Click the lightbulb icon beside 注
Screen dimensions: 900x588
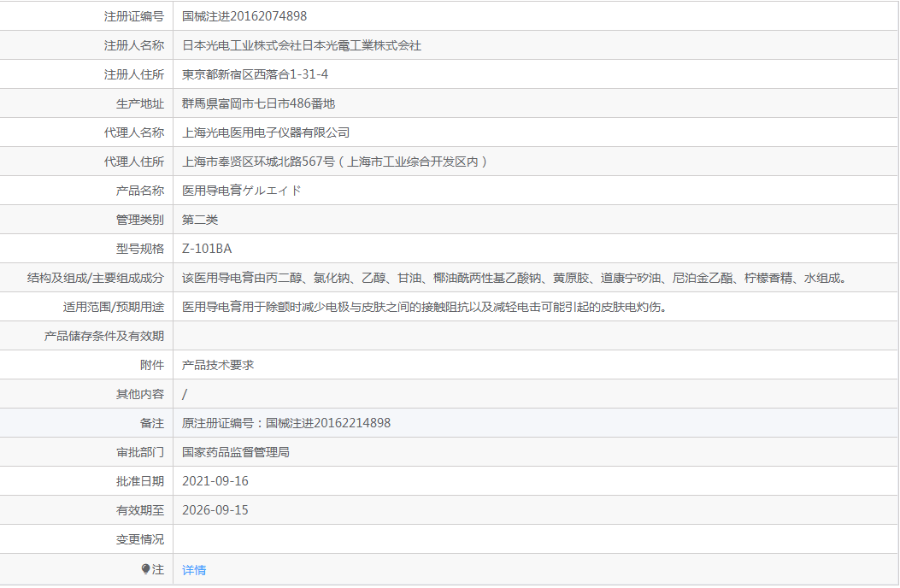tap(146, 569)
